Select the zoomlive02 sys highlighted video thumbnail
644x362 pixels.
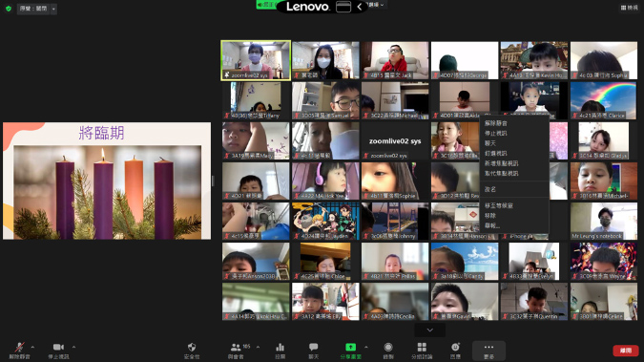pos(256,60)
